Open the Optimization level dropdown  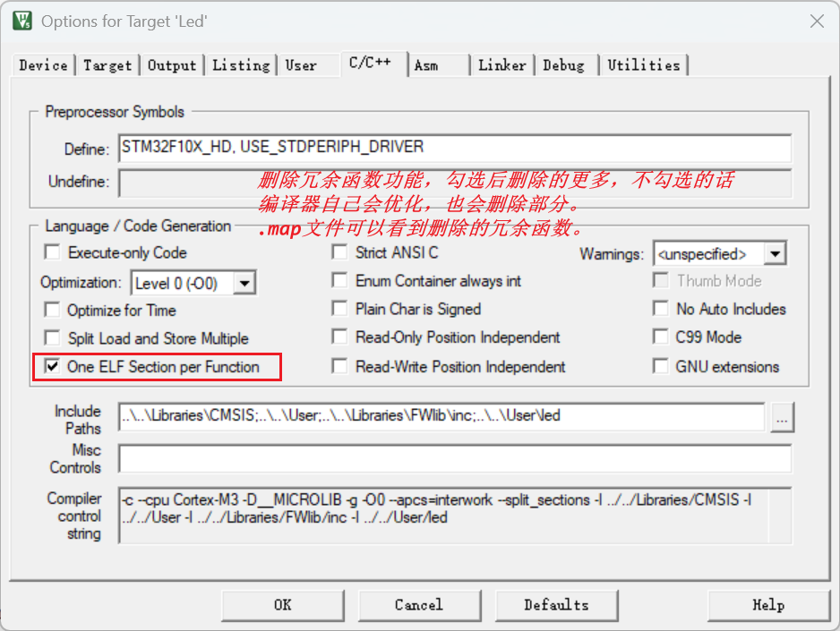[244, 284]
